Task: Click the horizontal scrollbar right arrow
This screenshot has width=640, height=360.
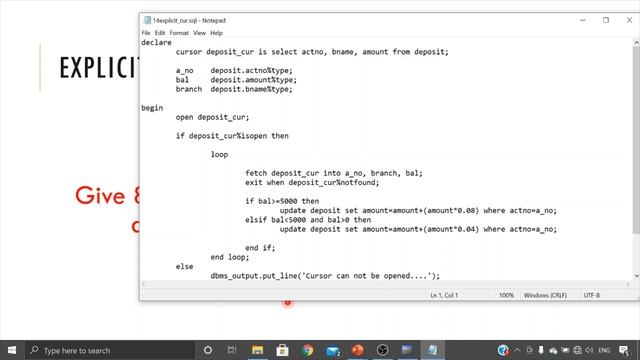Action: [628, 284]
